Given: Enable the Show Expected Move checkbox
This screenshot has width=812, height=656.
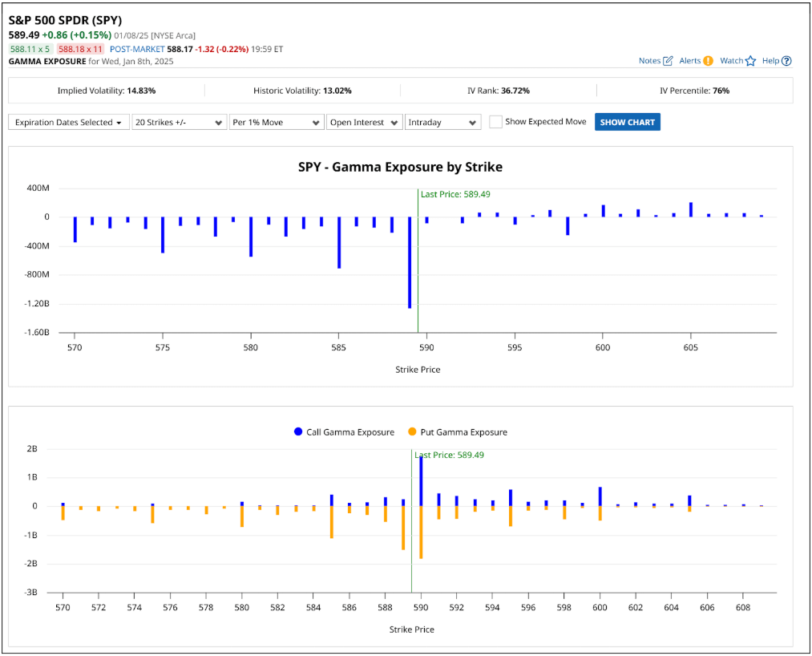Looking at the screenshot, I should pos(495,121).
